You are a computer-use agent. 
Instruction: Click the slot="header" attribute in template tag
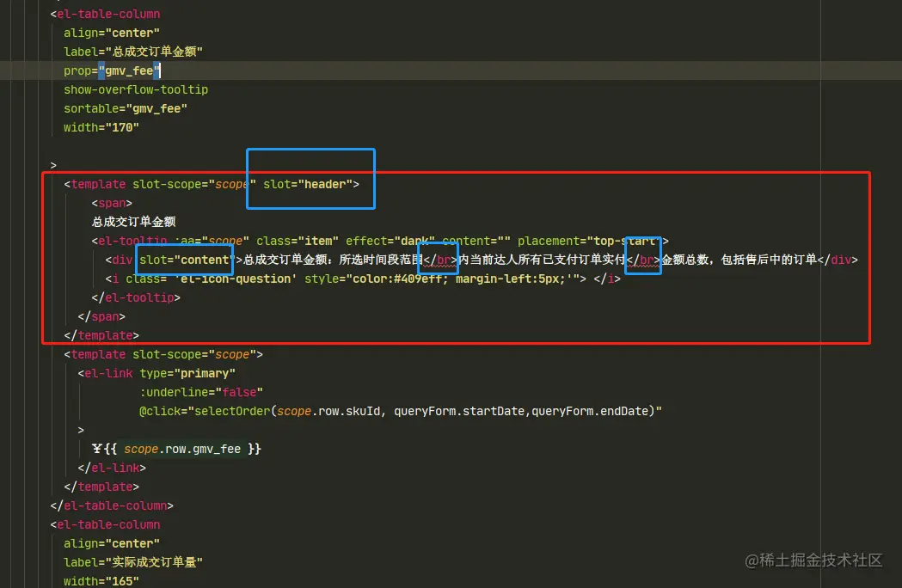pyautogui.click(x=308, y=184)
